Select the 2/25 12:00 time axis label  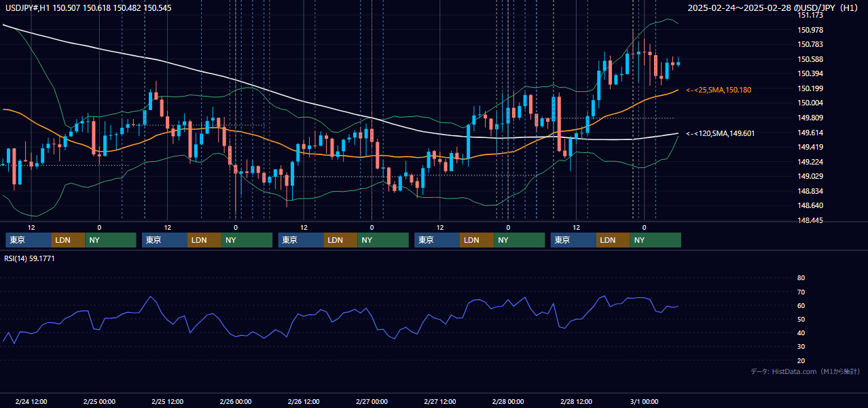pyautogui.click(x=167, y=402)
